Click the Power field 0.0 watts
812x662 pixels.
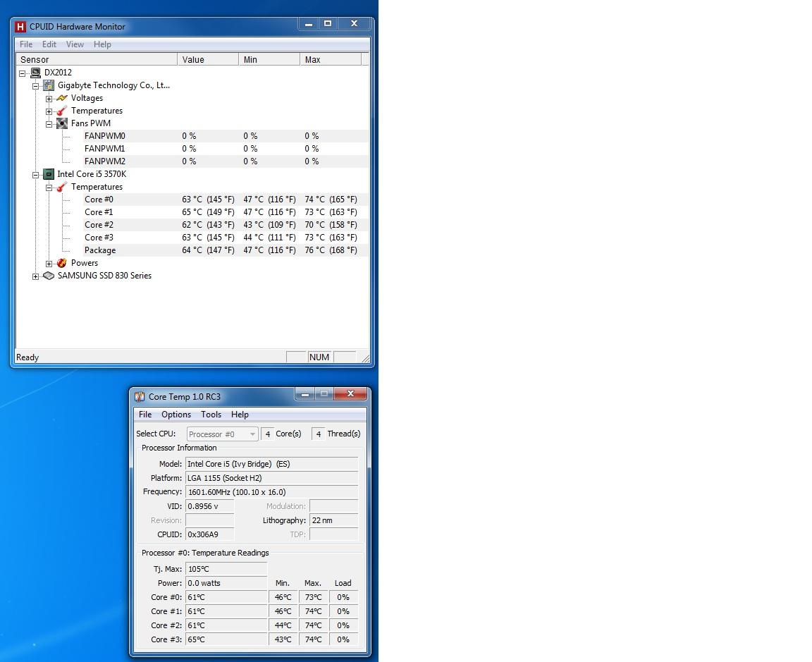pyautogui.click(x=226, y=583)
